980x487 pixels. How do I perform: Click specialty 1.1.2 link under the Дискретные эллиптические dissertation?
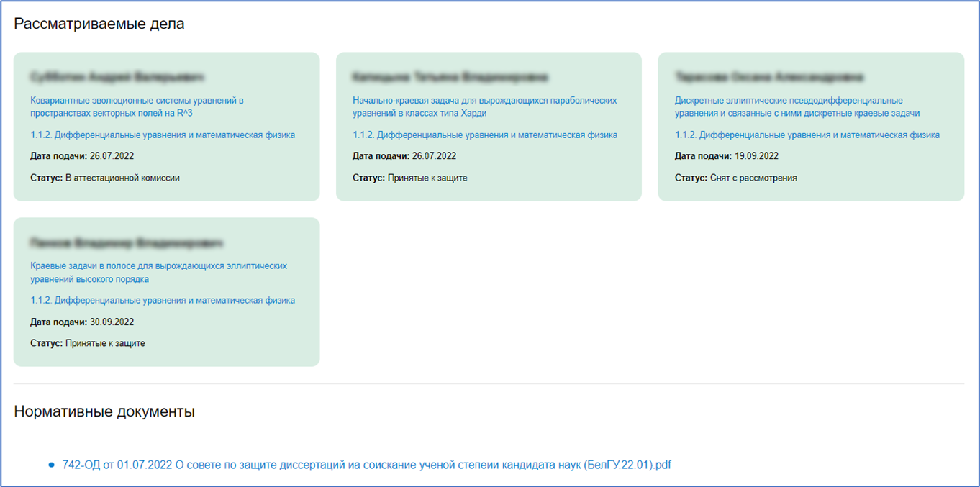coord(807,135)
